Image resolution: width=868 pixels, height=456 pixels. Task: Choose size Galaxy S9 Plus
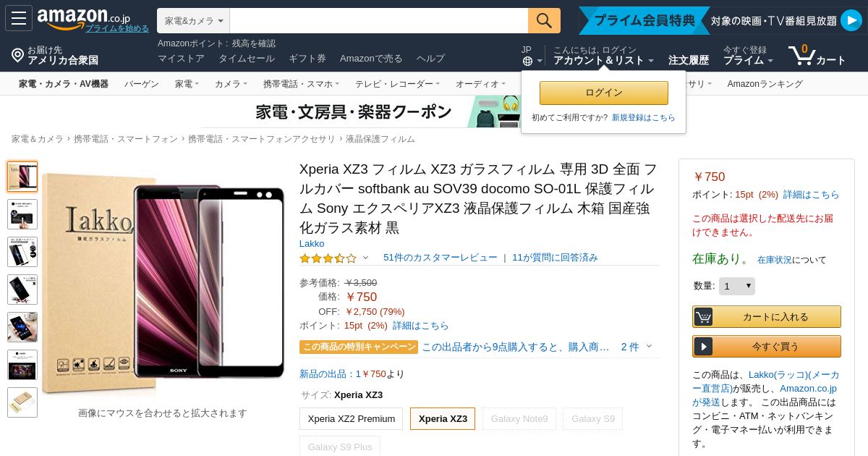340,447
